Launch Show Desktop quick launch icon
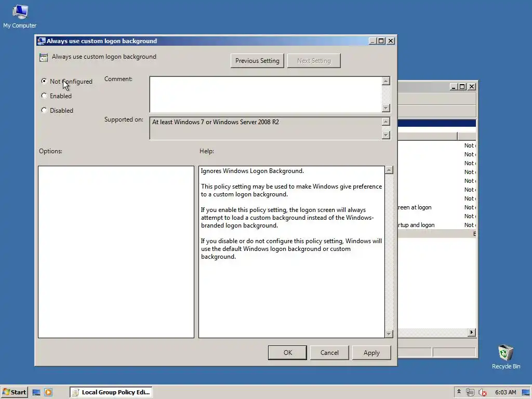 [x=36, y=392]
